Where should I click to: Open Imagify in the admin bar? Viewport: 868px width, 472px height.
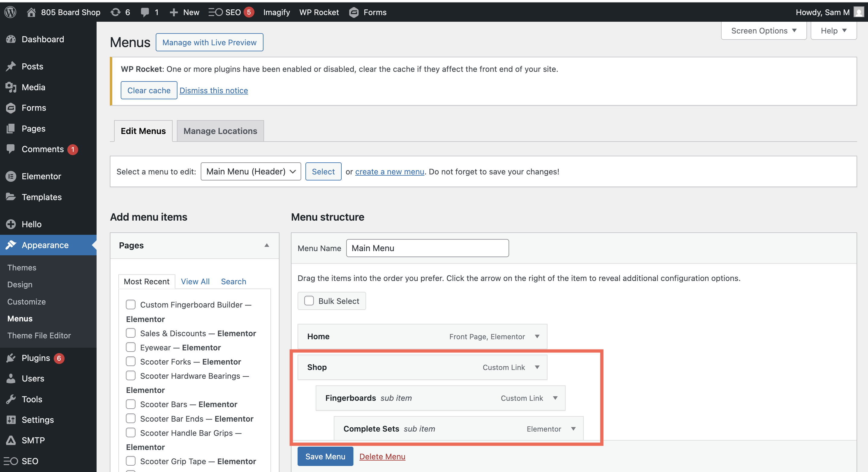tap(277, 12)
